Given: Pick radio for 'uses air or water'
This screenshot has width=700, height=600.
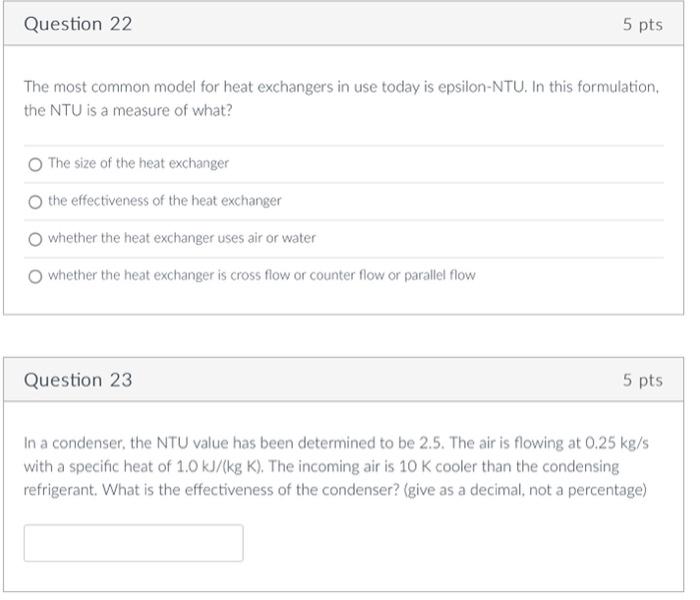Looking at the screenshot, I should tap(35, 239).
